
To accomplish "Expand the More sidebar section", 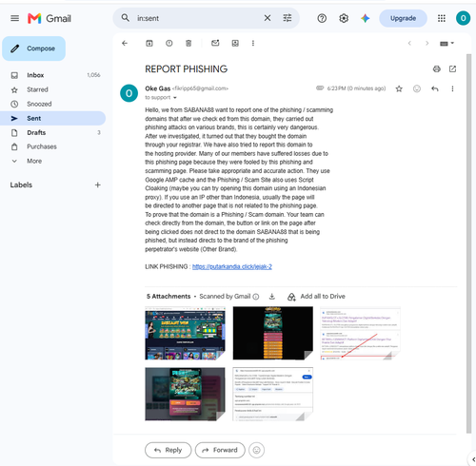I will 53,161.
